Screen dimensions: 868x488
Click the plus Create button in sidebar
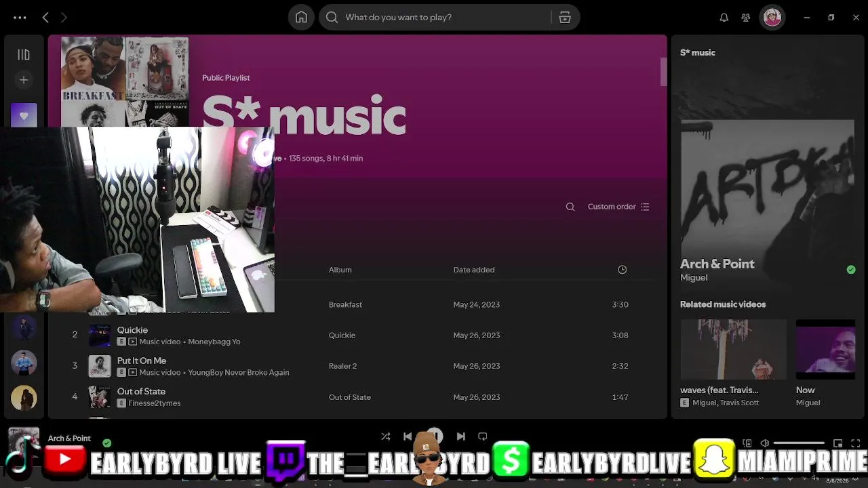click(x=24, y=80)
